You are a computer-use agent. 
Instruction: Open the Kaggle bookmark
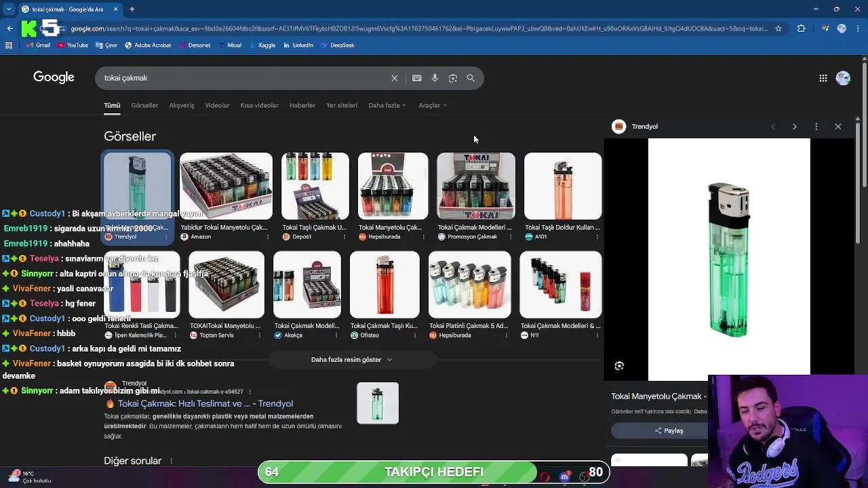coord(262,45)
